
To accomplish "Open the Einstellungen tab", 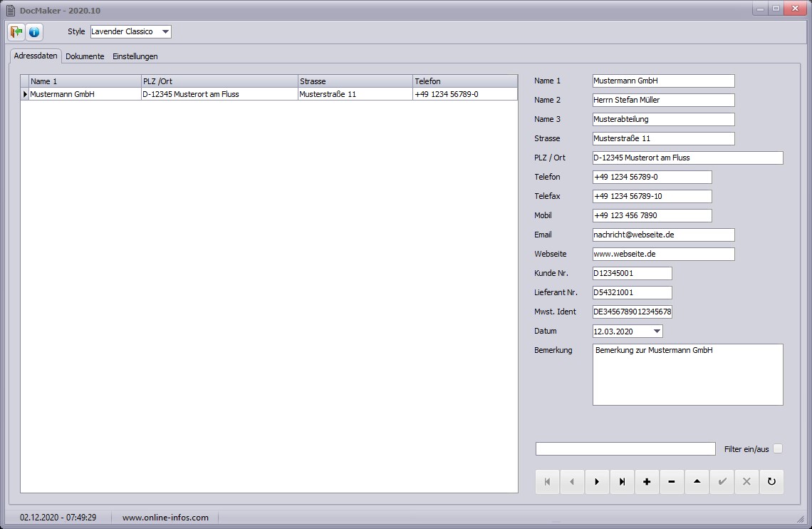I will pos(135,56).
